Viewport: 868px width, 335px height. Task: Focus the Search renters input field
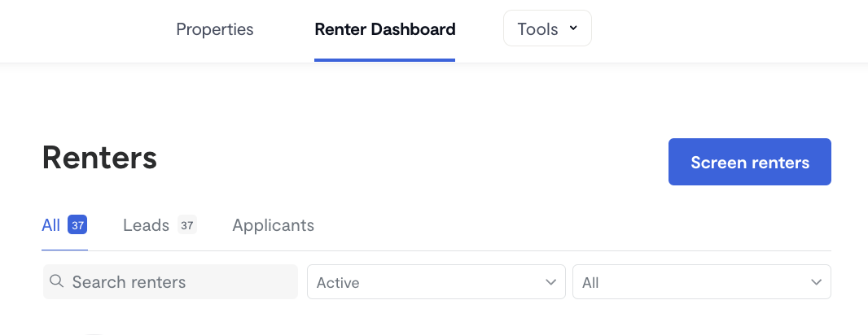coord(170,282)
